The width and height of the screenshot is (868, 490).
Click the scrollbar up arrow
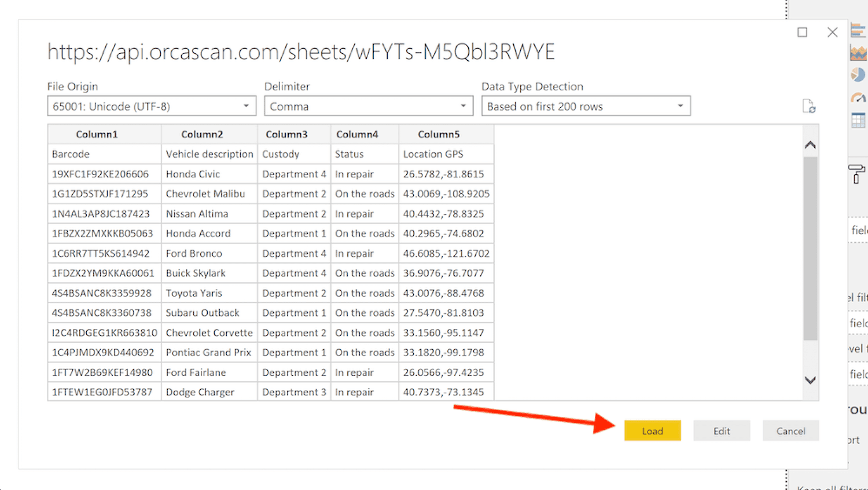pyautogui.click(x=810, y=145)
